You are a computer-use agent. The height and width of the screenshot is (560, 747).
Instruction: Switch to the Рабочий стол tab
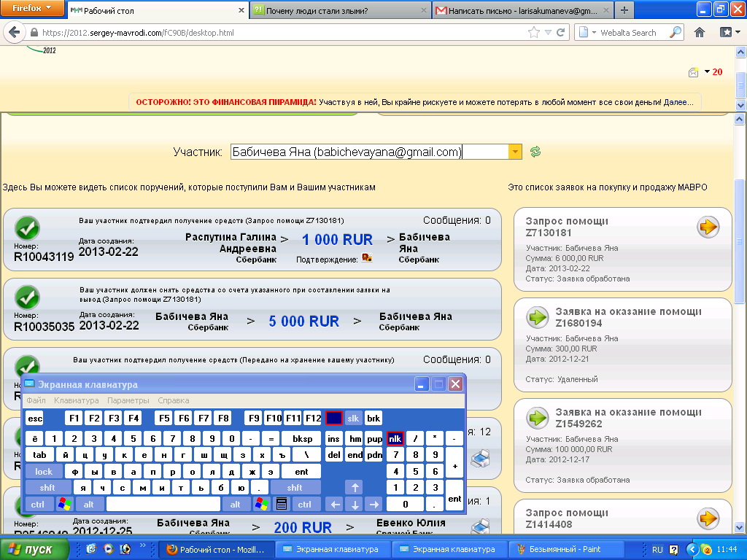(158, 10)
